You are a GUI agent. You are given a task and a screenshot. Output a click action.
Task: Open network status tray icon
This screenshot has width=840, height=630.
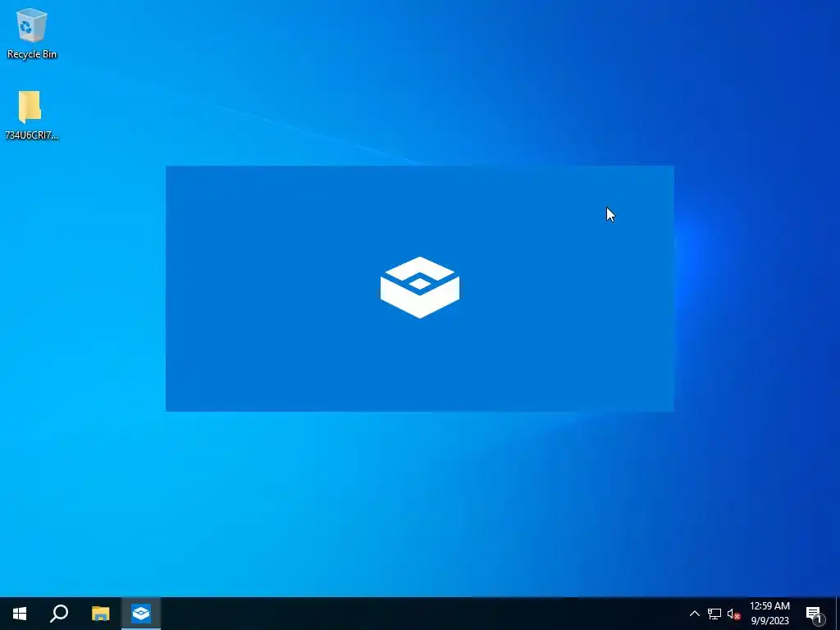[714, 614]
